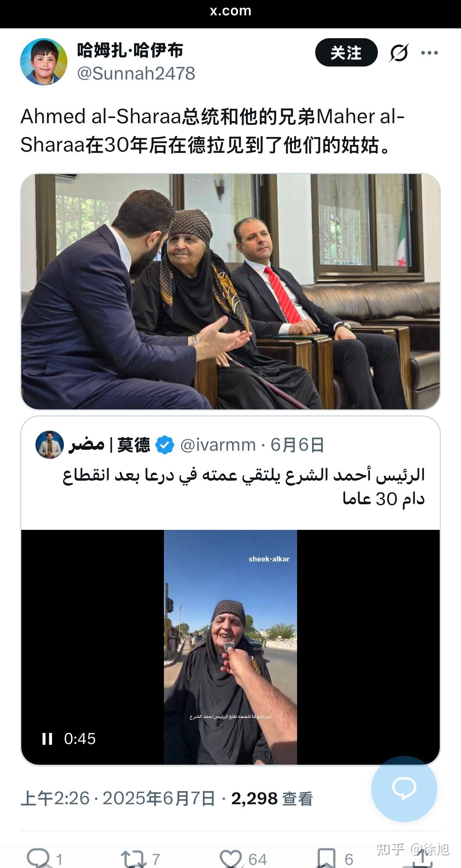Open the photo of three people seated
Screen dimensions: 461x868
[x=230, y=291]
